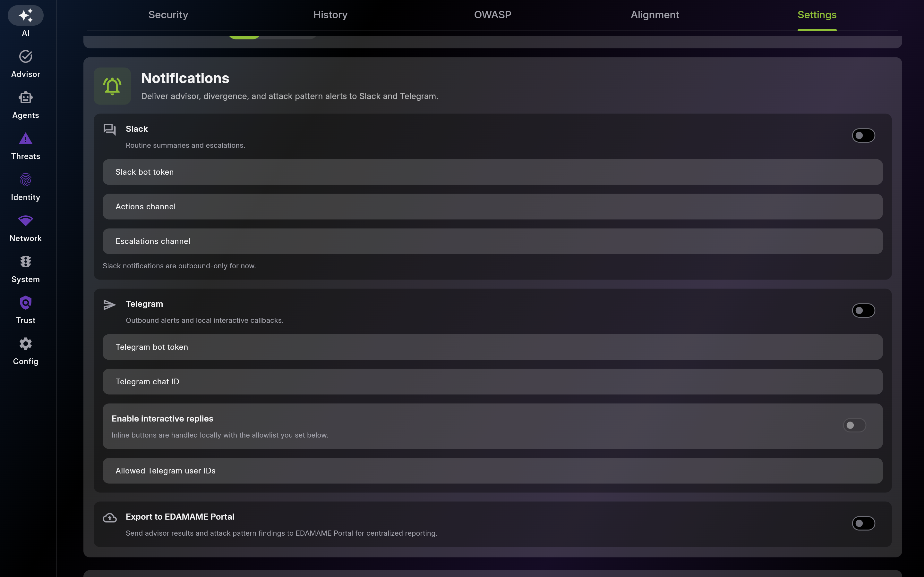This screenshot has height=577, width=924.
Task: Open the AI sparkle icon in sidebar
Action: (x=26, y=15)
